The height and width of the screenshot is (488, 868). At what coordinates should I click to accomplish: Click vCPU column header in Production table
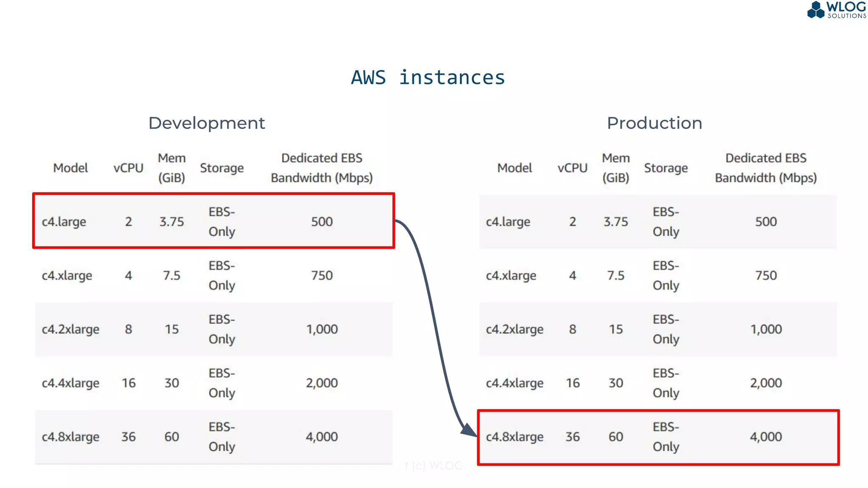pos(572,168)
